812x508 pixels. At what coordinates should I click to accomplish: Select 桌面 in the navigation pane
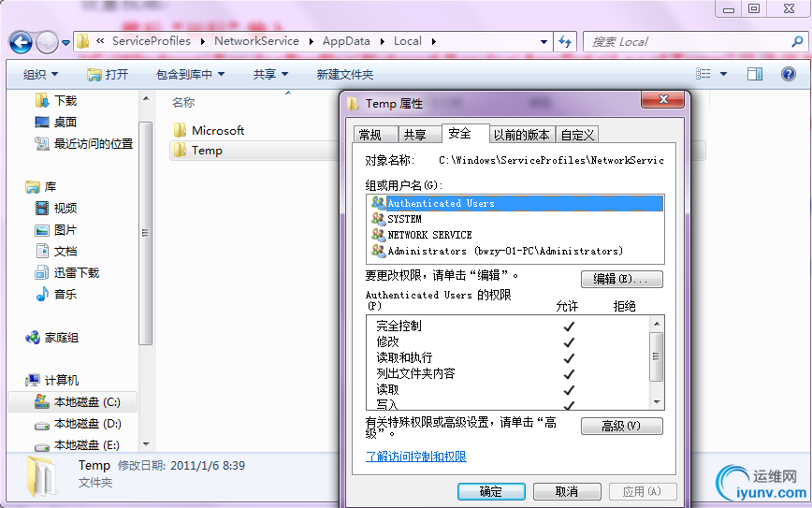(65, 123)
